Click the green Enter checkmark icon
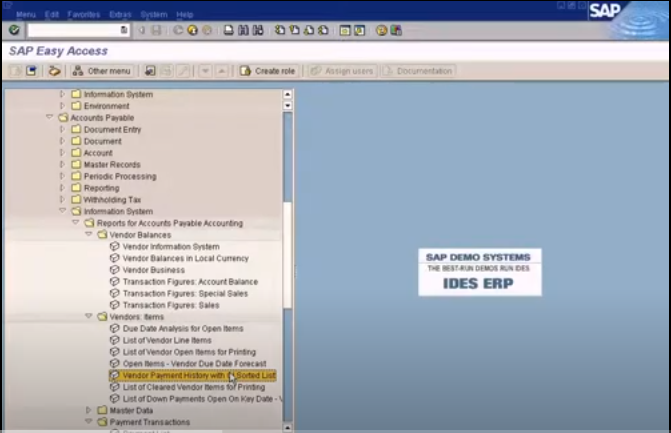Screen dimensions: 671x433 (x=14, y=30)
